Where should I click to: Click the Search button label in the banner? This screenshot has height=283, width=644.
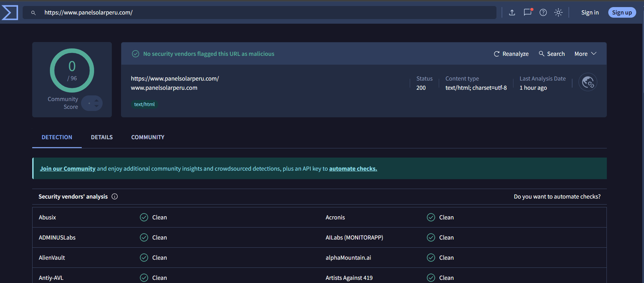click(556, 54)
